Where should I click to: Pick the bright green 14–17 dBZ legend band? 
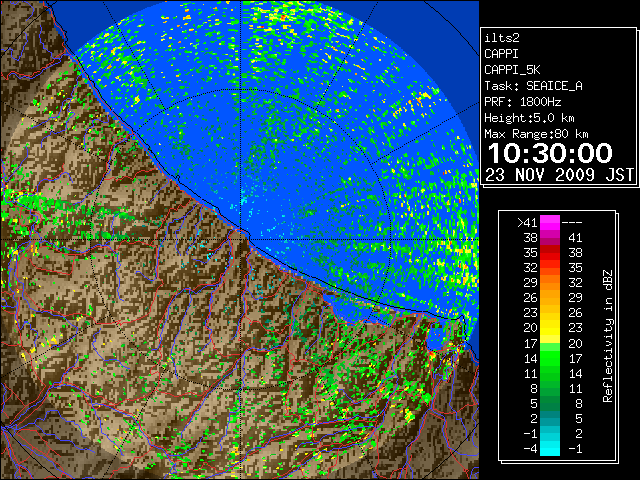point(550,358)
